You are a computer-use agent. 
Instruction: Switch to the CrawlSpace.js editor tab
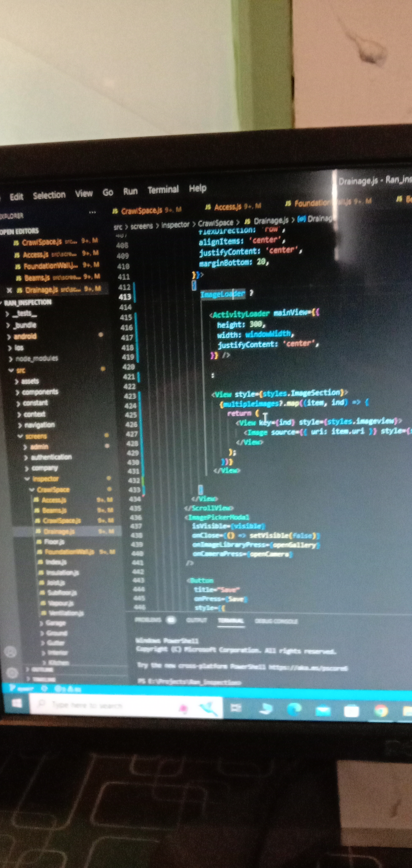[x=142, y=211]
